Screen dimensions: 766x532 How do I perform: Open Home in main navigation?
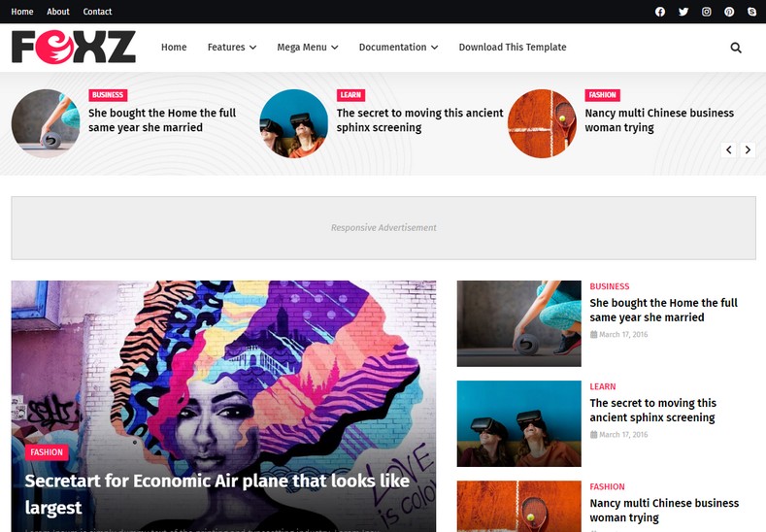(x=174, y=48)
